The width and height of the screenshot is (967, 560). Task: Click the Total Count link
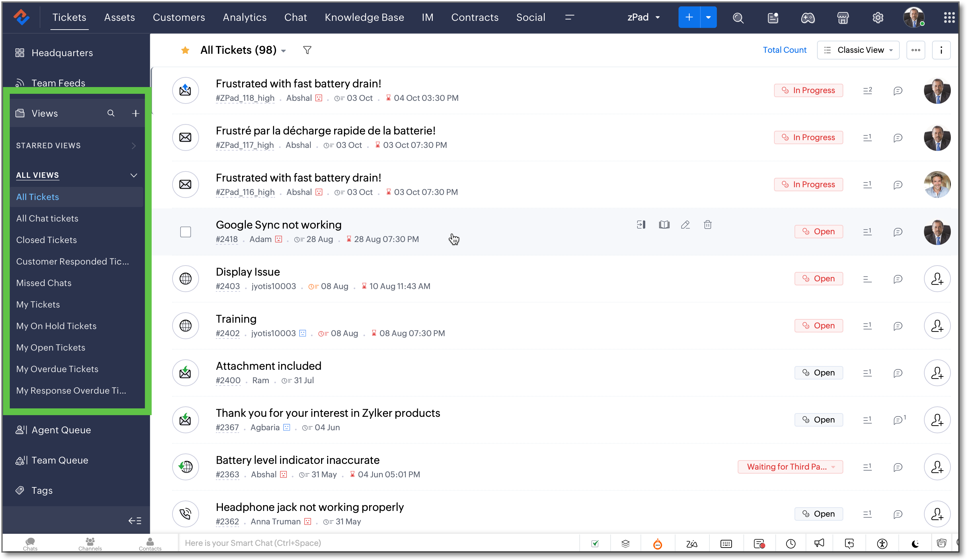[784, 50]
